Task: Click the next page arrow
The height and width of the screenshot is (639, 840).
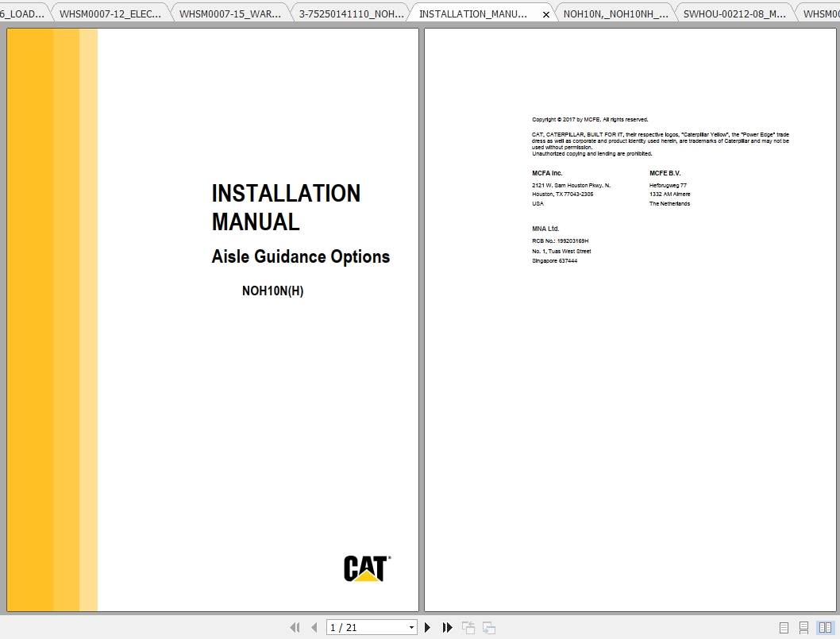Action: (x=427, y=627)
